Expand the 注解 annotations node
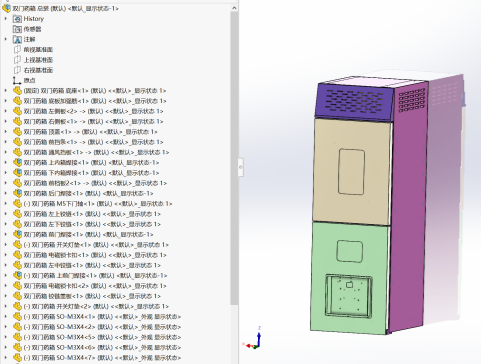Image resolution: width=481 pixels, height=364 pixels. click(5, 39)
